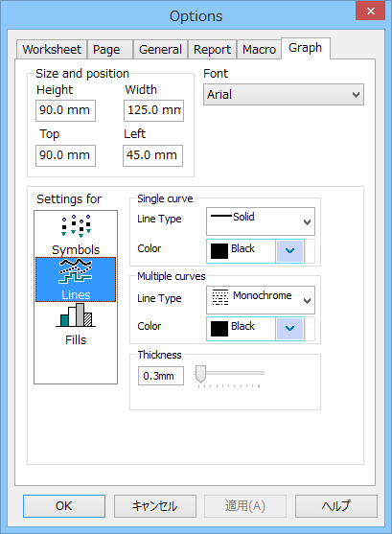Select the Lines settings icon
Viewport: 392px width, 534px height.
point(76,271)
